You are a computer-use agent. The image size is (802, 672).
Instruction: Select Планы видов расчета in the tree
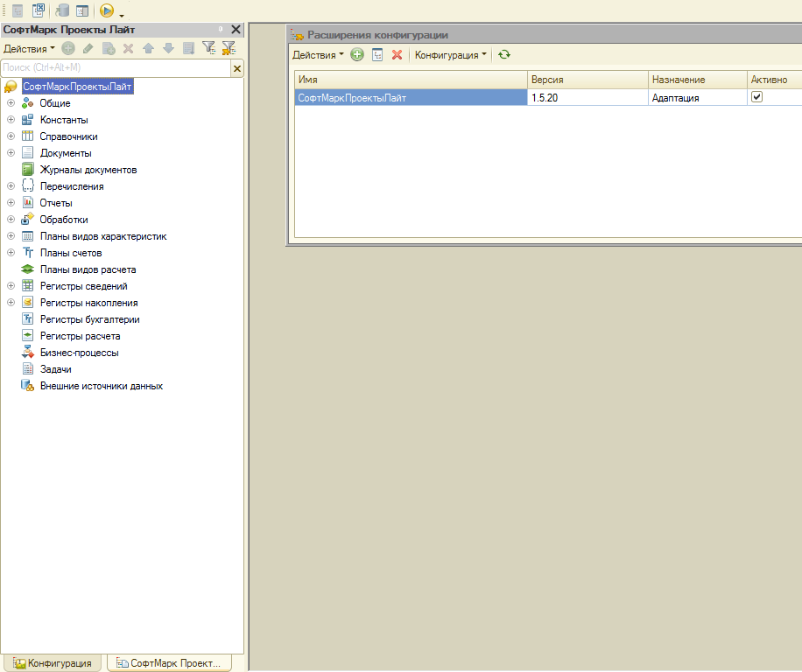[88, 269]
